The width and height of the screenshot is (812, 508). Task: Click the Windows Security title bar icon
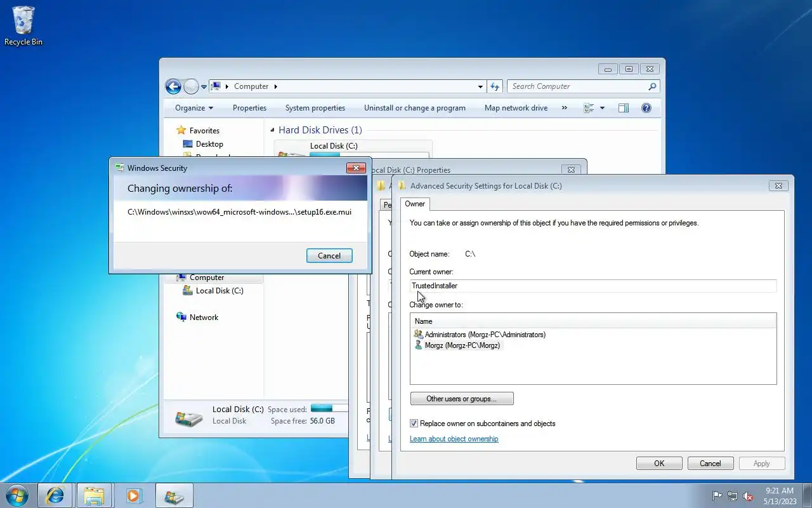[x=119, y=168]
